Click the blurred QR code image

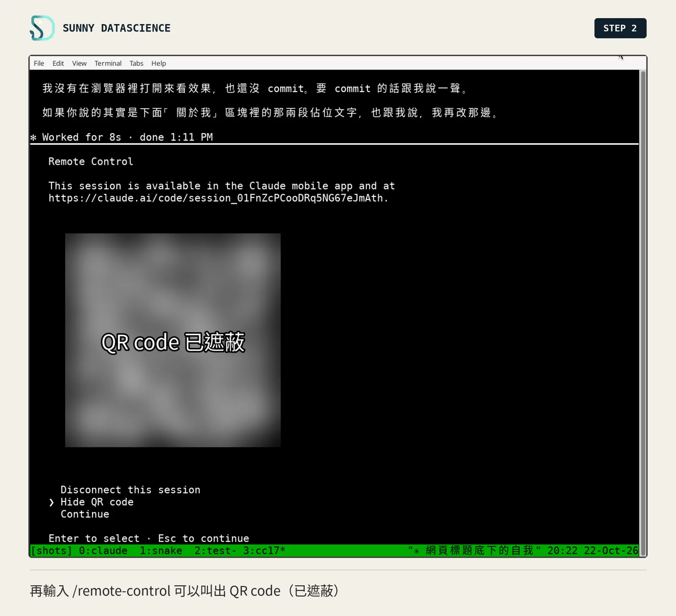click(x=173, y=340)
